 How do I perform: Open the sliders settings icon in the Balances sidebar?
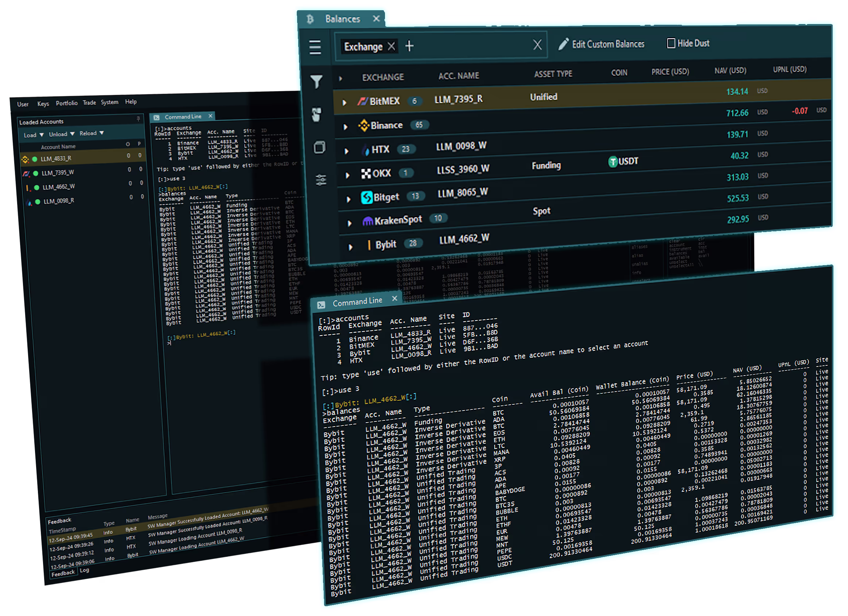point(321,180)
